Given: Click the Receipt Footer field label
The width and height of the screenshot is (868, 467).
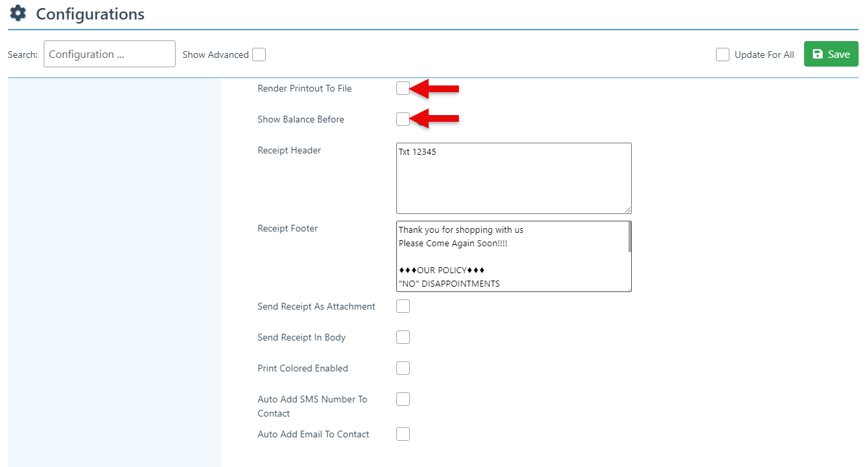Looking at the screenshot, I should coord(287,228).
